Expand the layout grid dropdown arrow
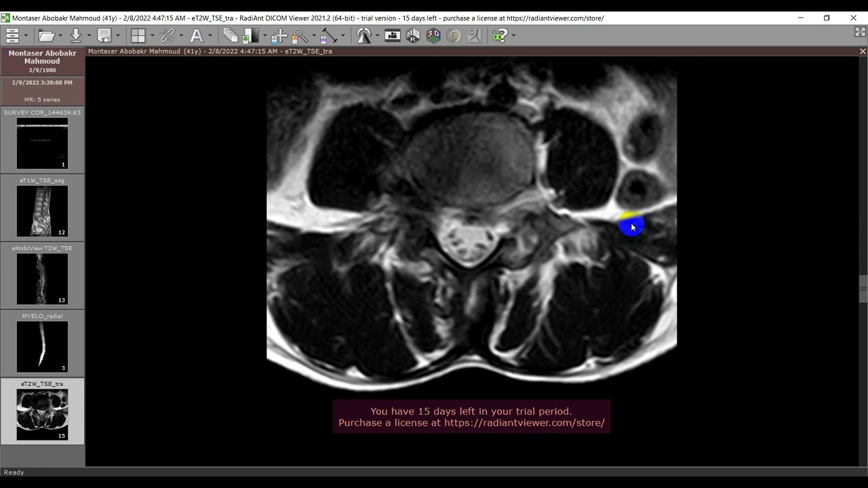This screenshot has height=488, width=868. pyautogui.click(x=152, y=35)
